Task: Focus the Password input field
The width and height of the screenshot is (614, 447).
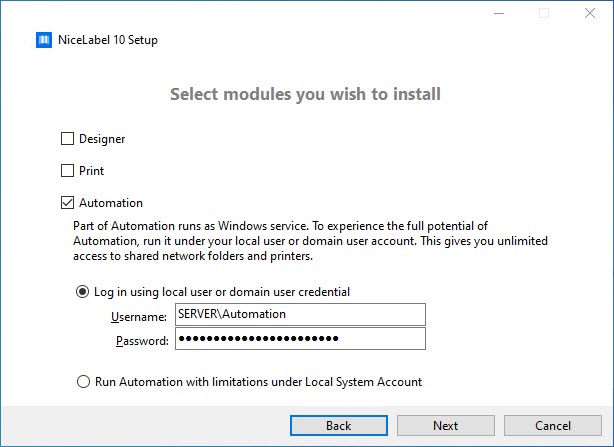Action: click(x=300, y=339)
